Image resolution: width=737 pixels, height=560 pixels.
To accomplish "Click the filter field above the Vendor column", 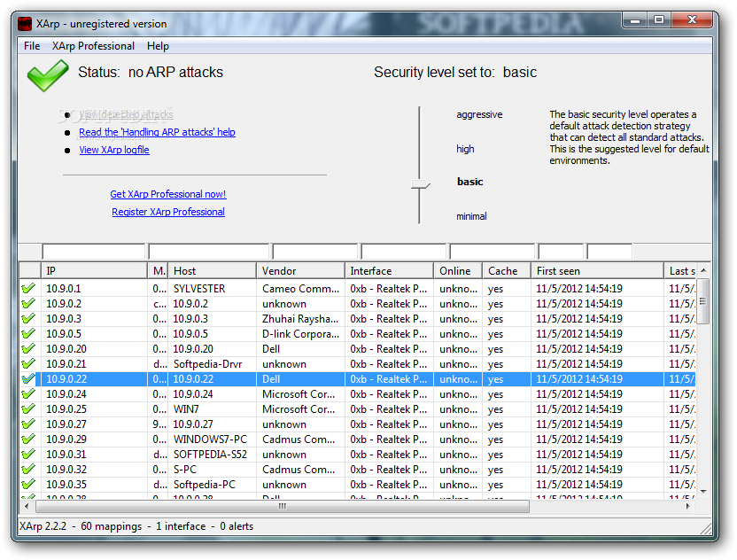I will point(315,252).
